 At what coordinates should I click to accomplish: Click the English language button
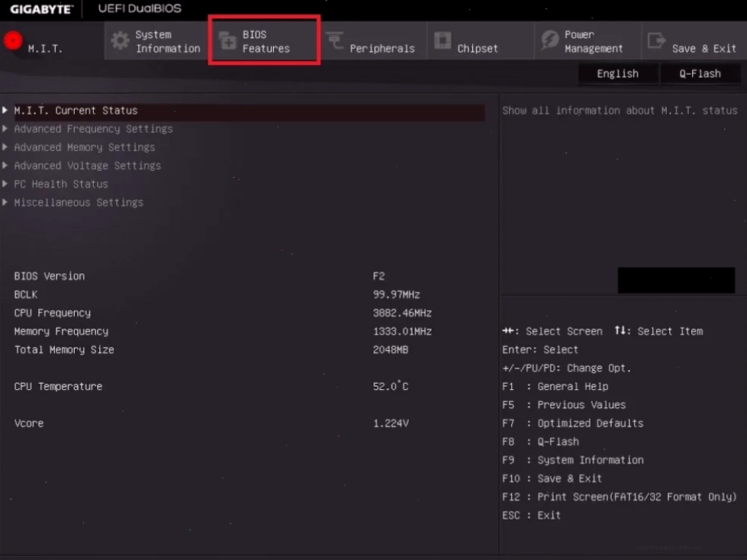tap(618, 74)
